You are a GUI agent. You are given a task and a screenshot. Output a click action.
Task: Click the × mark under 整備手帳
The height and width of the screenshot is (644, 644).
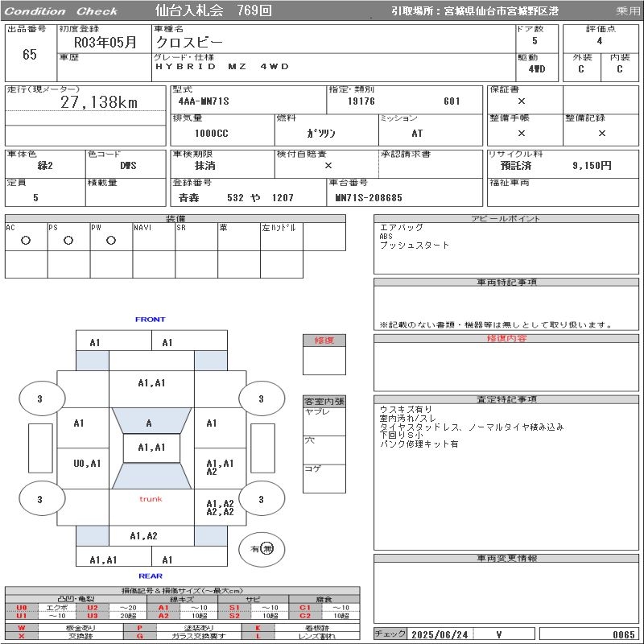tap(522, 133)
